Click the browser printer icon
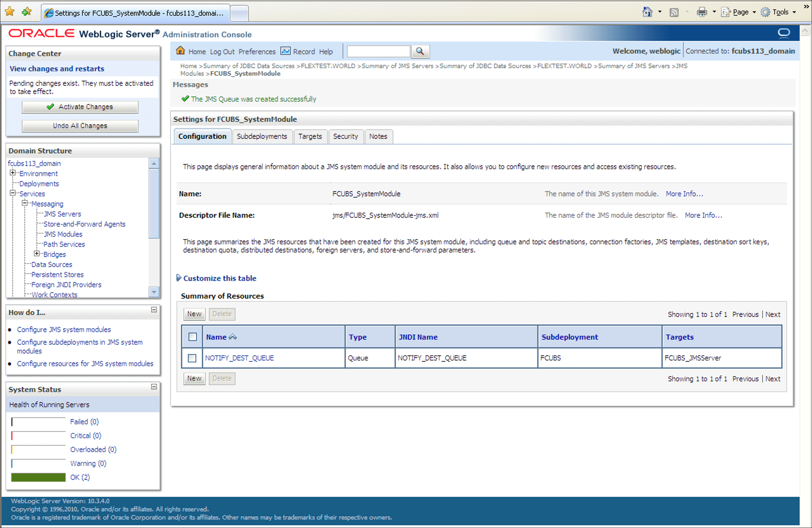This screenshot has height=528, width=812. pos(702,12)
